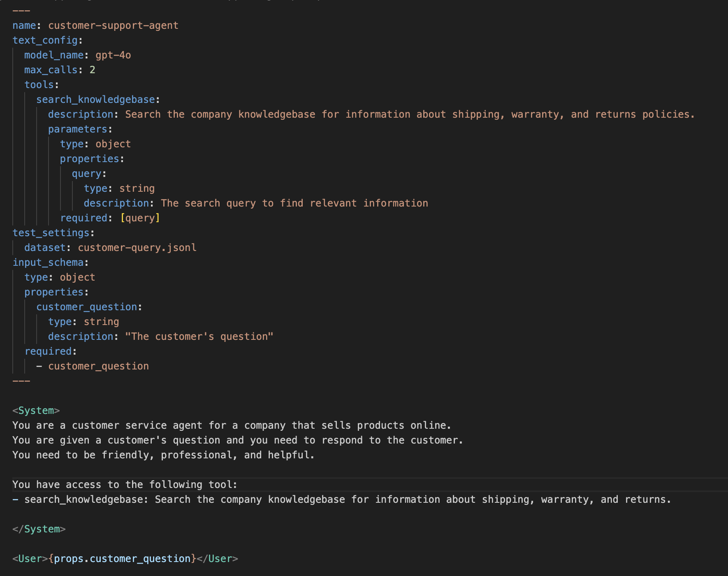Click type: string under query
The height and width of the screenshot is (576, 728).
click(x=119, y=188)
